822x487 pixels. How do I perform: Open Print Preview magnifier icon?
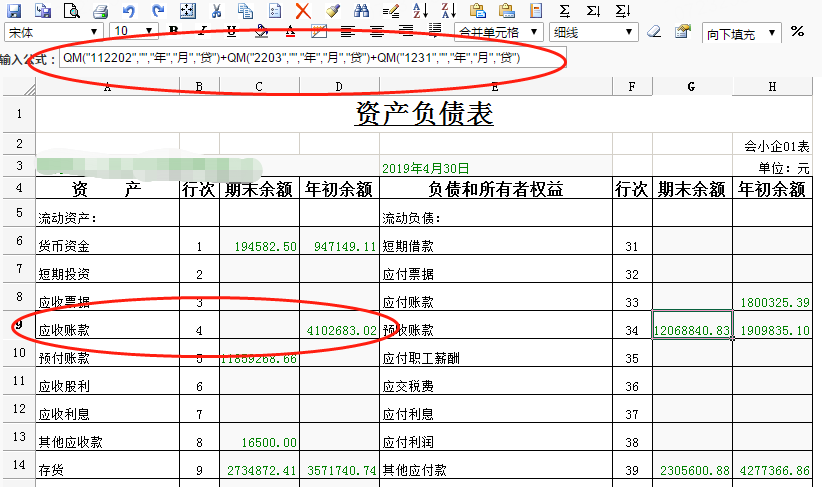coord(71,10)
